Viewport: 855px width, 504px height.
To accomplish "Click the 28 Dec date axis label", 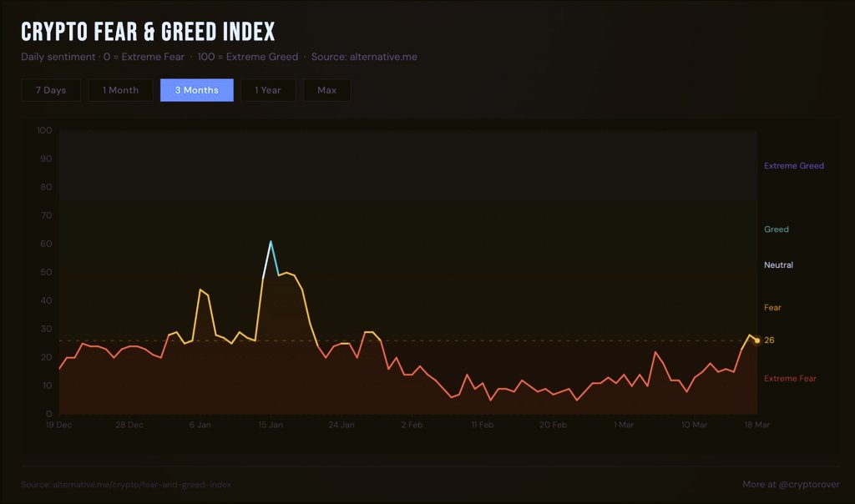I will pyautogui.click(x=129, y=425).
